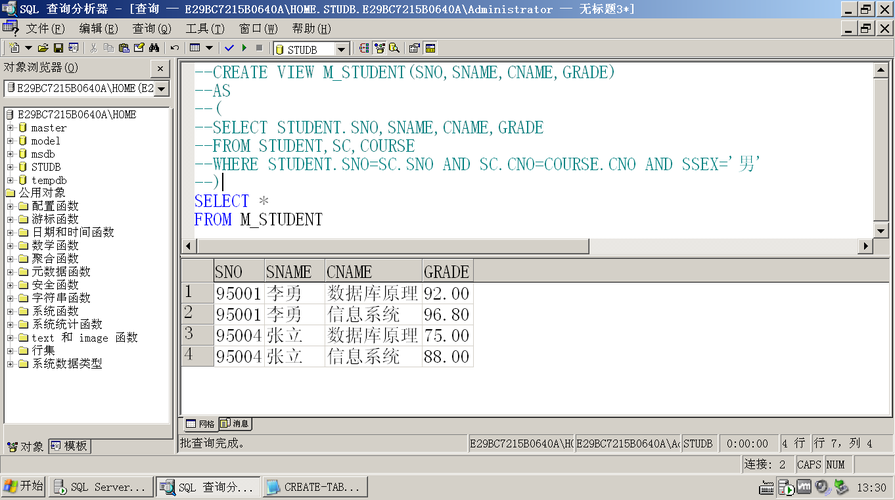Select the 字符串函数 folder
This screenshot has height=500, width=895.
pos(61,298)
